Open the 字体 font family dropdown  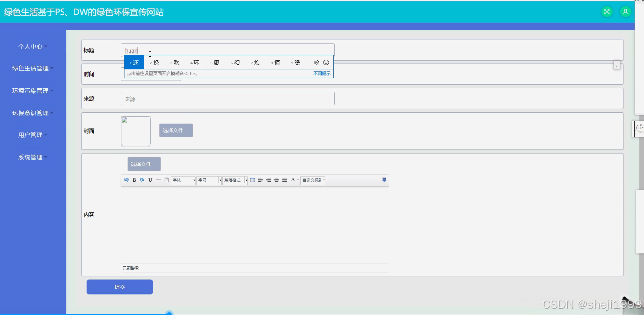point(184,180)
